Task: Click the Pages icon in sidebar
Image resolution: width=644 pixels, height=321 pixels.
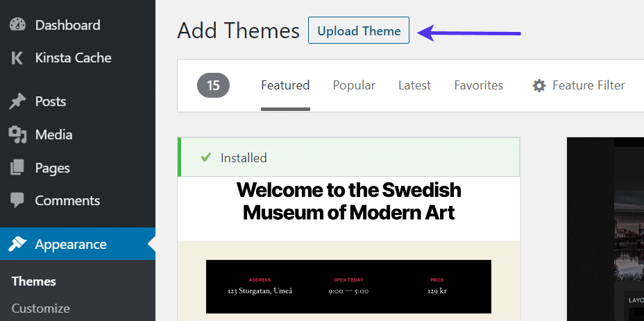Action: tap(17, 168)
